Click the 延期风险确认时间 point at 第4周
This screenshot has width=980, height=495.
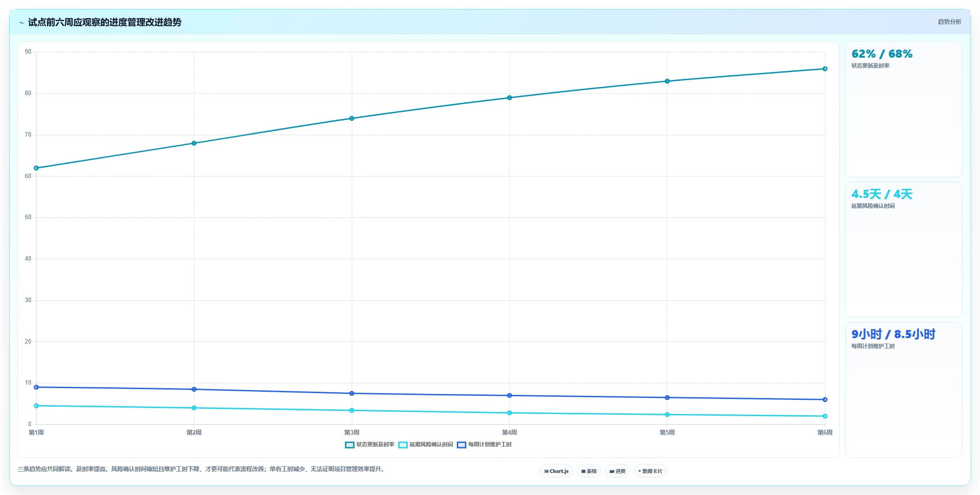(510, 413)
